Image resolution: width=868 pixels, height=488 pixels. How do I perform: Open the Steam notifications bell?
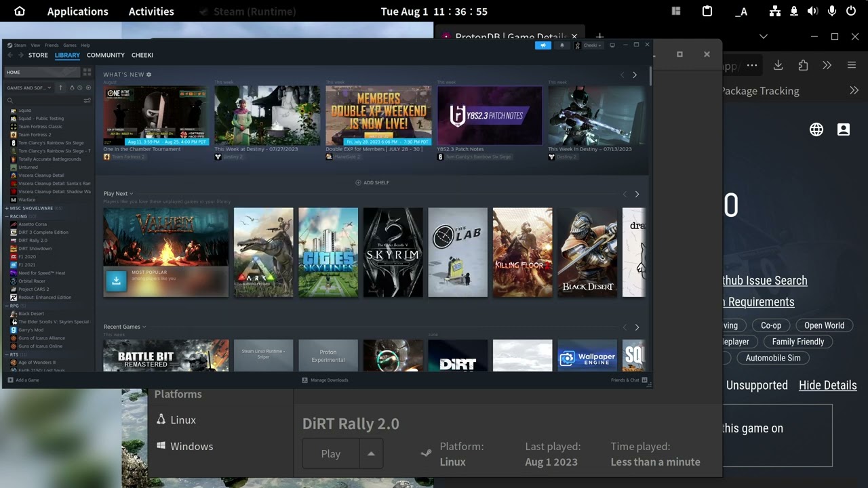pyautogui.click(x=561, y=45)
